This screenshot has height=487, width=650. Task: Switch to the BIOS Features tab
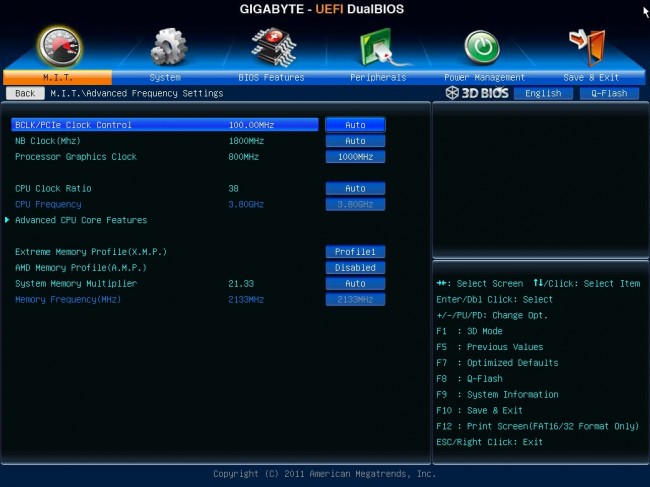[x=271, y=78]
